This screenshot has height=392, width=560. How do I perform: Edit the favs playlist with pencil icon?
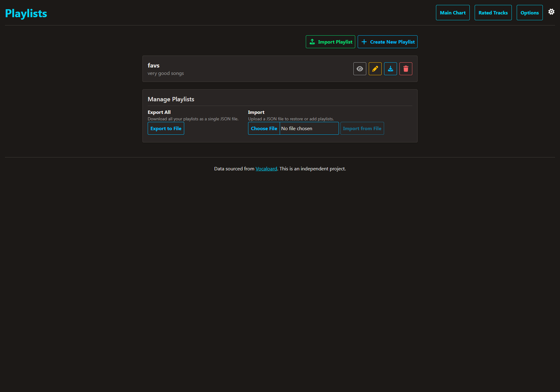click(x=375, y=69)
